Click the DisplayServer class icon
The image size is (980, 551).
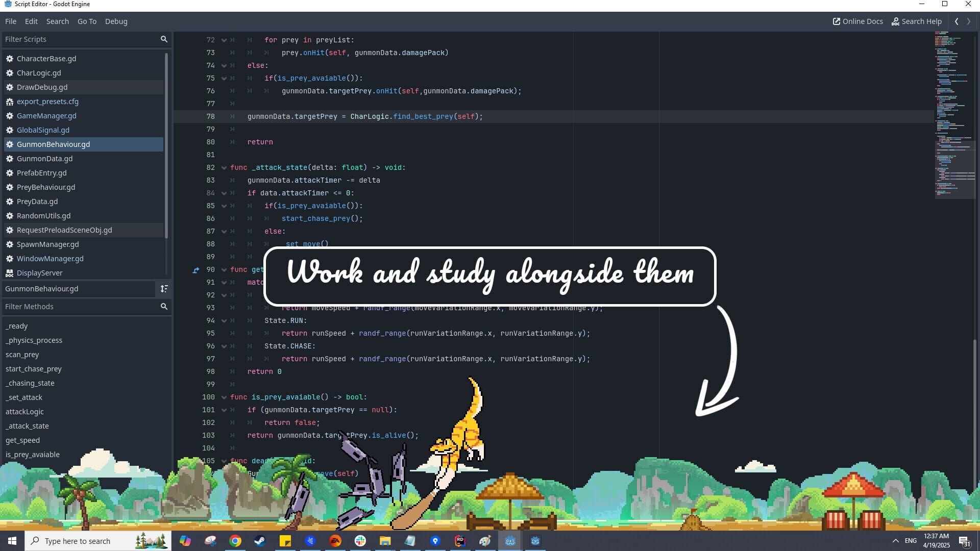point(10,273)
